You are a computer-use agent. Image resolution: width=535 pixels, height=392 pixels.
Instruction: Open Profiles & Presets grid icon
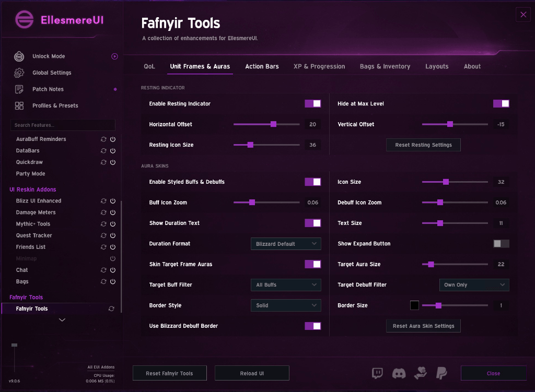(x=19, y=105)
